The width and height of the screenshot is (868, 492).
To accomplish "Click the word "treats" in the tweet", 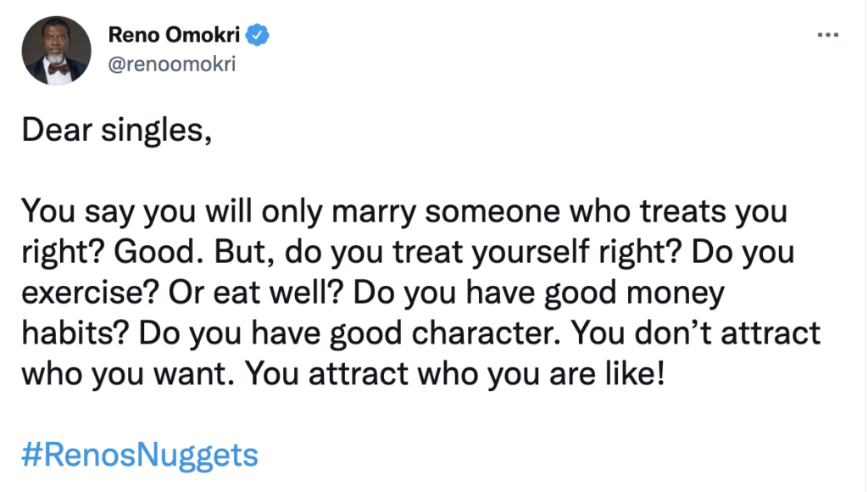I will tap(682, 212).
